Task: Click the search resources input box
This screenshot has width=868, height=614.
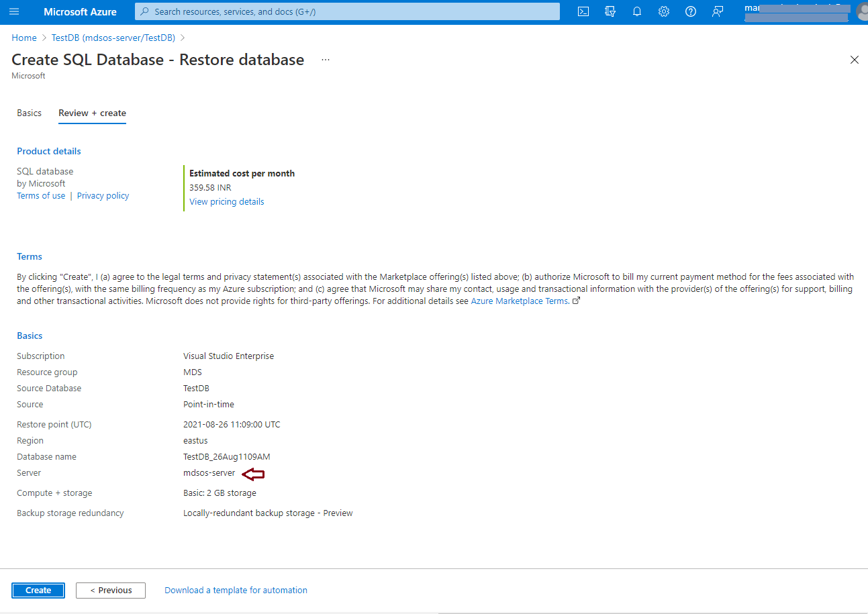Action: [x=347, y=11]
